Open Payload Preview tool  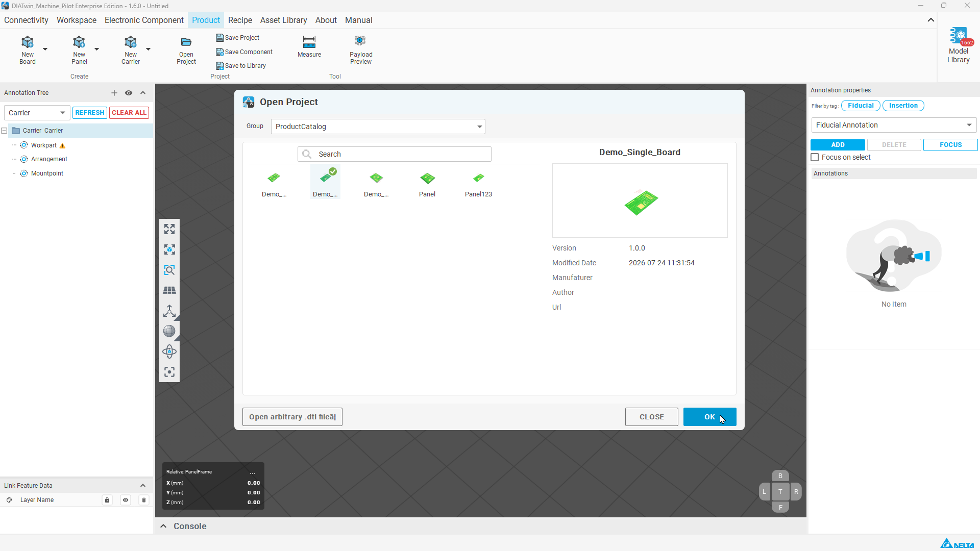(x=361, y=49)
